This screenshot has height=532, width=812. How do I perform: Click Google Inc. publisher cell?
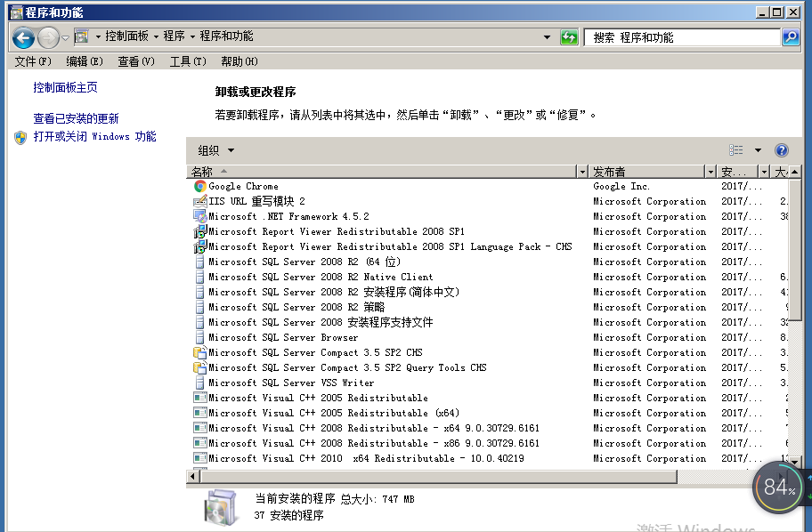(621, 186)
